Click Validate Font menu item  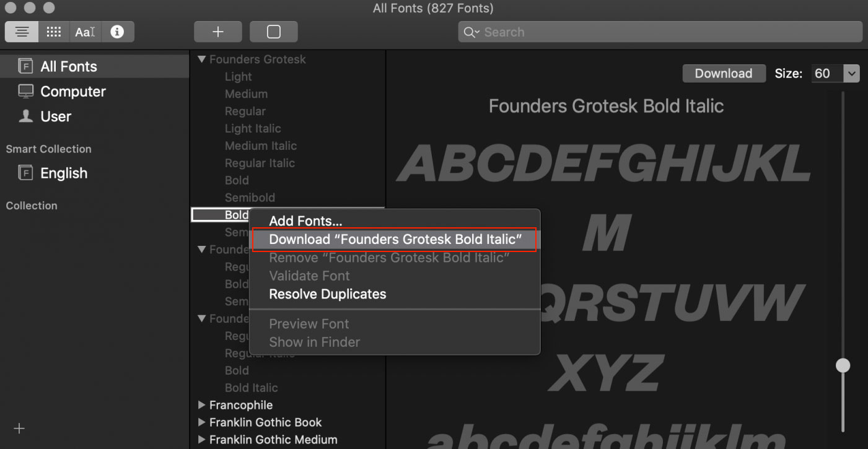[x=395, y=276]
